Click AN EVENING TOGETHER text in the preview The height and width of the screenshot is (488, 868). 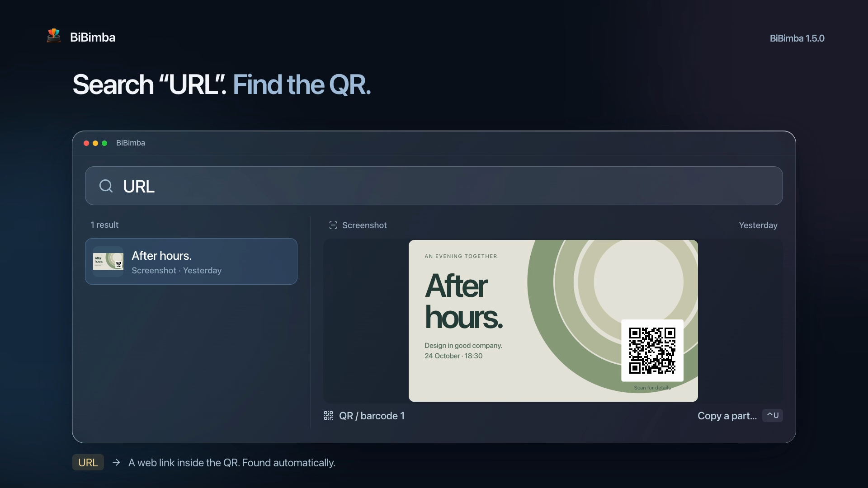tap(461, 256)
